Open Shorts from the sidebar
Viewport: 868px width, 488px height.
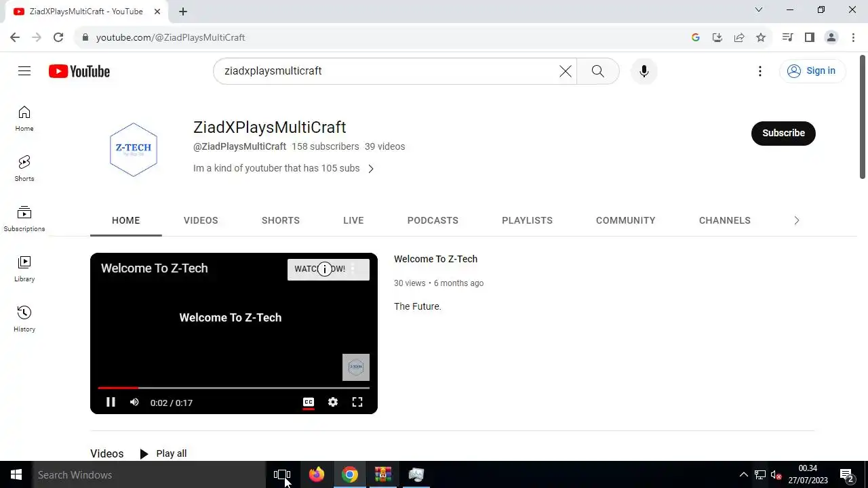tap(24, 169)
